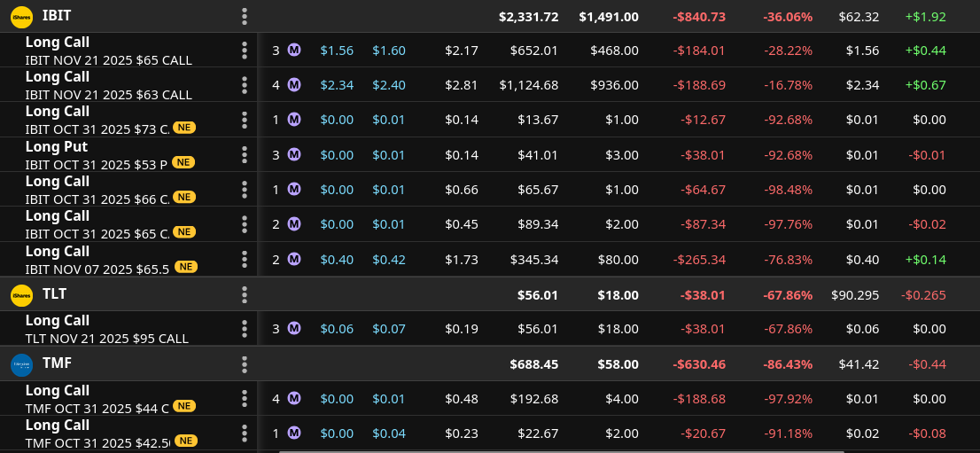The image size is (980, 453).
Task: Click the purple M badge on IBIT $63 row
Action: (294, 84)
